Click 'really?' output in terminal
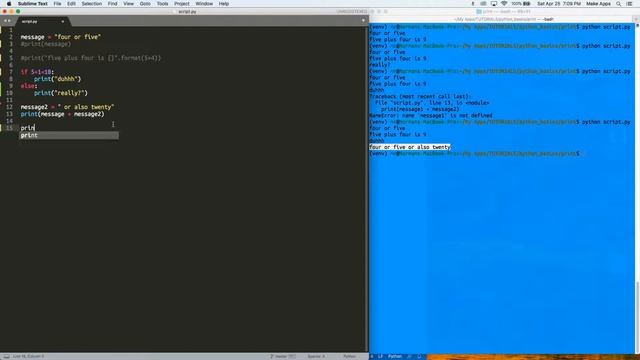Viewport: 640px width, 360px height. [380, 65]
